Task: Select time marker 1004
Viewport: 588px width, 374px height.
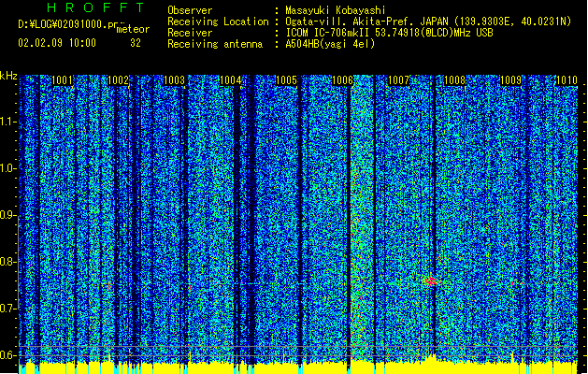Action: tap(230, 80)
